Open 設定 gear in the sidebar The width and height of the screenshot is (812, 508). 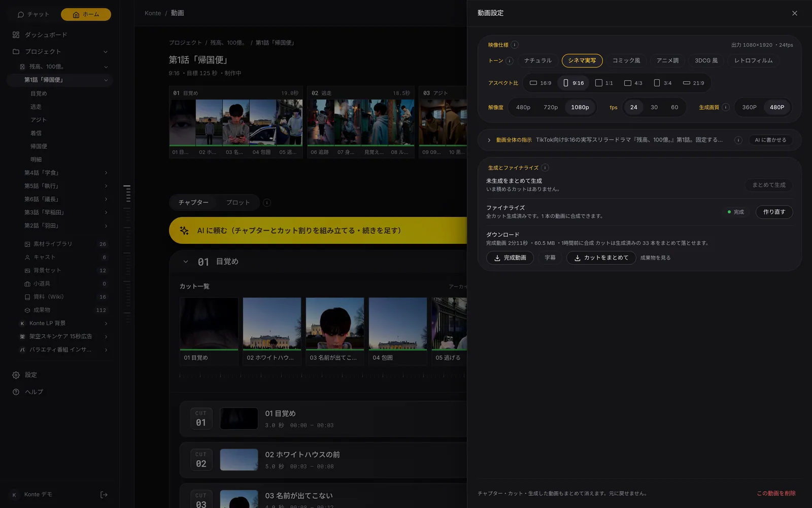[16, 375]
